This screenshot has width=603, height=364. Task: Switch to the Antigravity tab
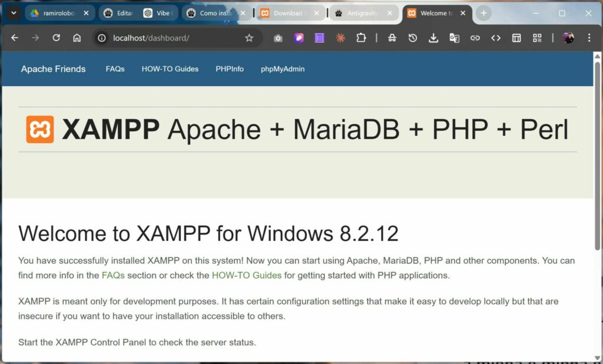pyautogui.click(x=363, y=13)
